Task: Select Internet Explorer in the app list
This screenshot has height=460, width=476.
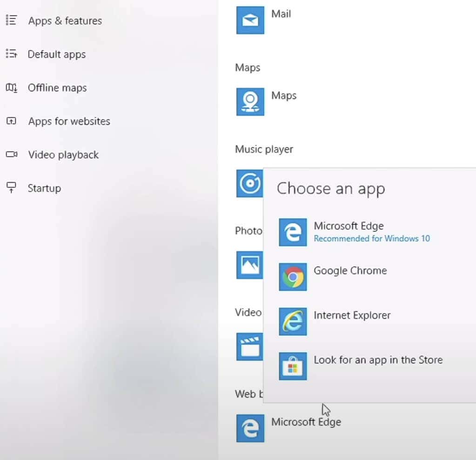Action: click(352, 315)
